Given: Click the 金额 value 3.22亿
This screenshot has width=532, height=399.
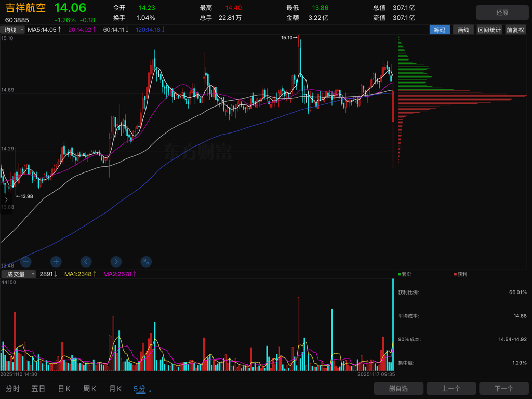Looking at the screenshot, I should coord(318,18).
